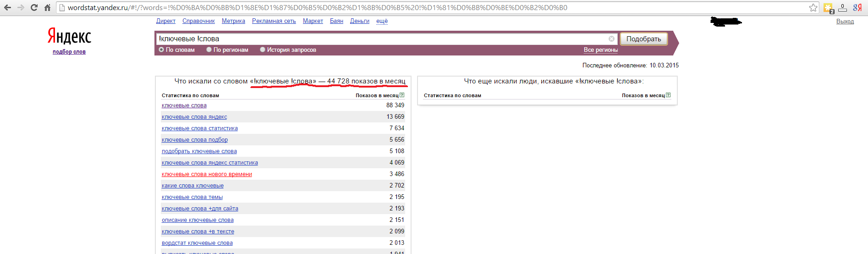The width and height of the screenshot is (868, 254).
Task: Click the browser back arrow
Action: [8, 7]
